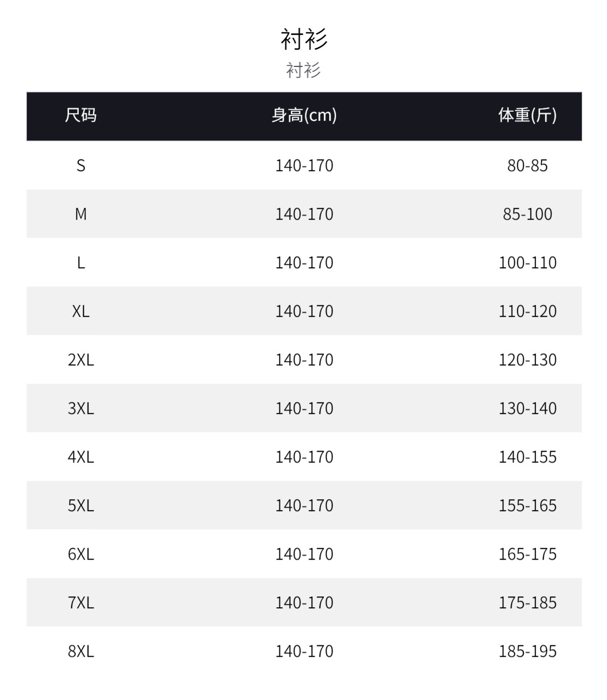
Task: Select the 185-195 weight cell
Action: (x=527, y=651)
